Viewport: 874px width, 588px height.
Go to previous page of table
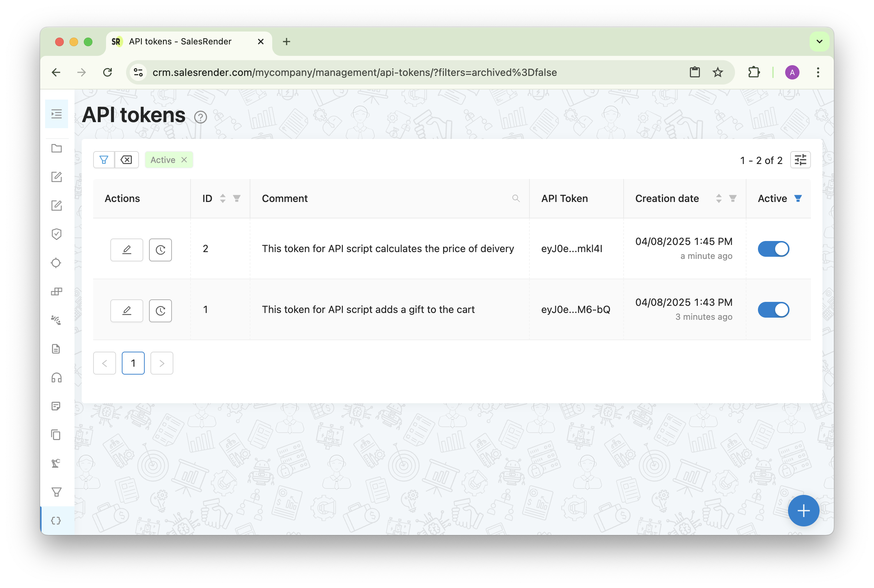[x=105, y=363]
